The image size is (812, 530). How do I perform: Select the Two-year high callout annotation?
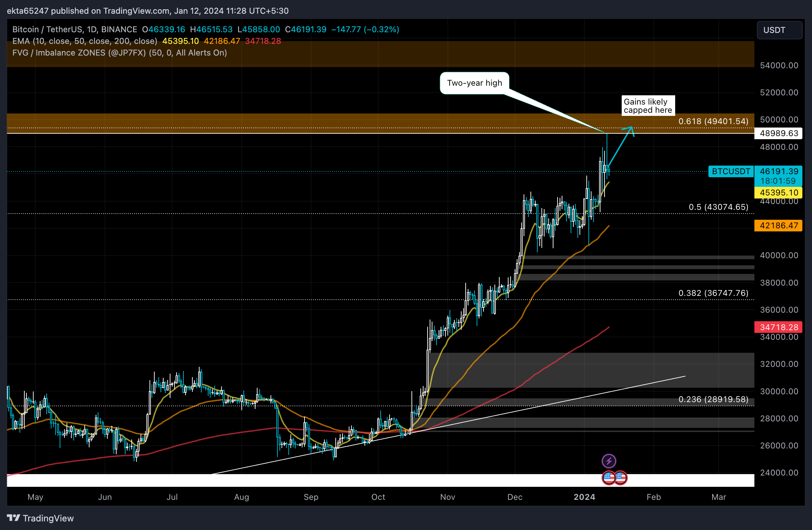474,83
